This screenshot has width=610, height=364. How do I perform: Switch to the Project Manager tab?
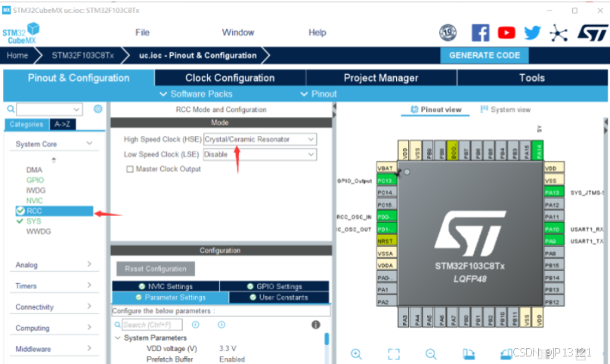click(x=381, y=78)
